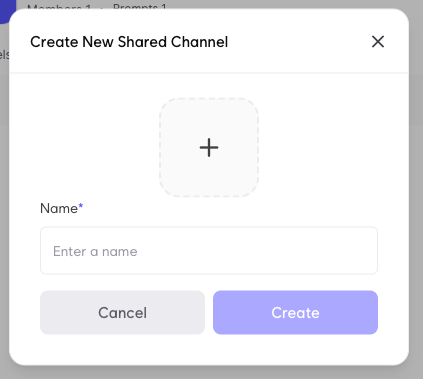Click the Create New Shared Channel title

click(129, 42)
